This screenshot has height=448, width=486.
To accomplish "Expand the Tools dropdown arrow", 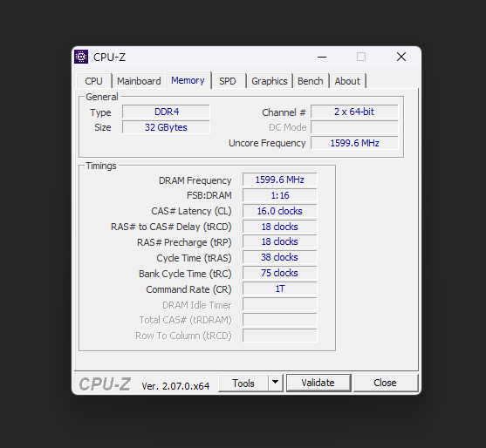I will point(275,384).
